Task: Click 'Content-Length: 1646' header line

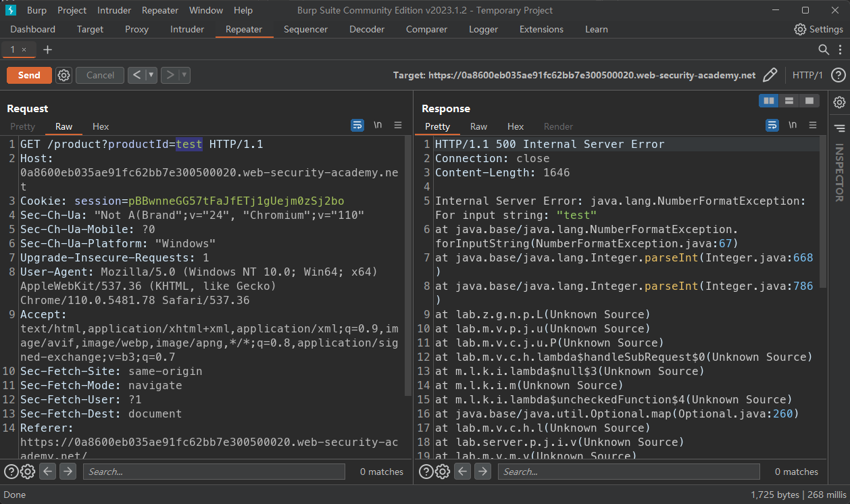Action: click(x=502, y=172)
